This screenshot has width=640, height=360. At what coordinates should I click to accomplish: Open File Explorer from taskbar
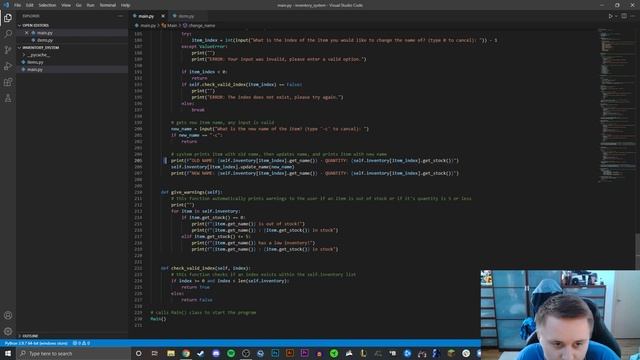pyautogui.click(x=171, y=353)
